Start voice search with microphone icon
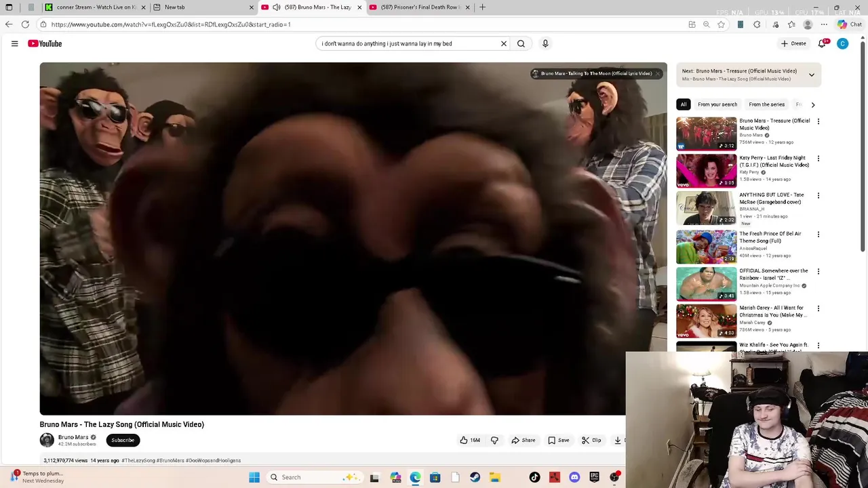Viewport: 868px width, 488px height. tap(545, 43)
